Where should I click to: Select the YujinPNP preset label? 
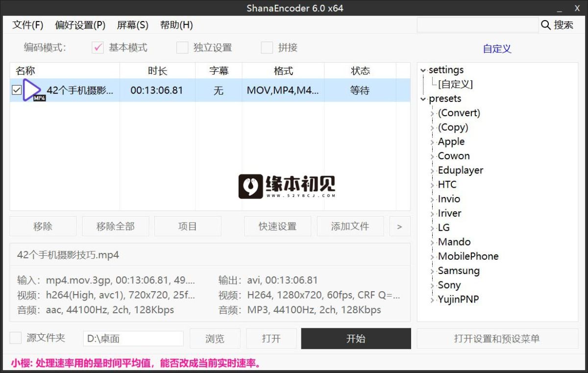pyautogui.click(x=458, y=299)
